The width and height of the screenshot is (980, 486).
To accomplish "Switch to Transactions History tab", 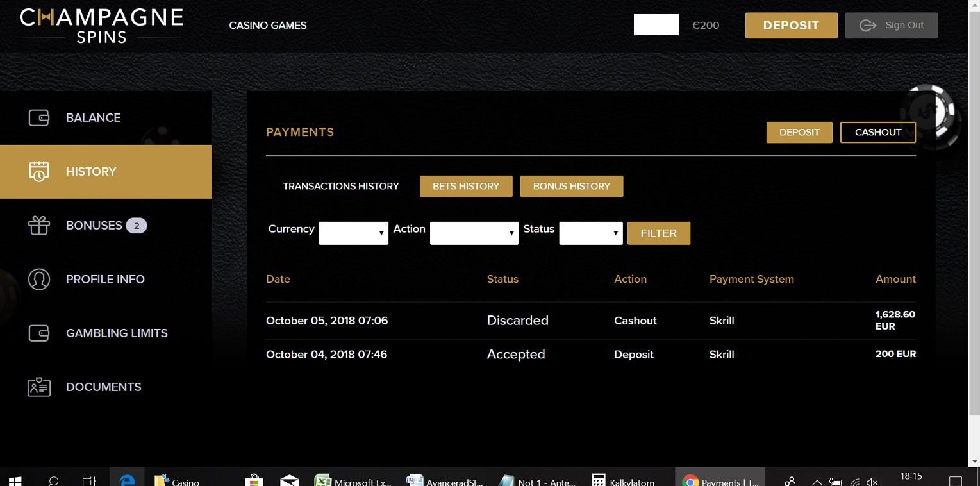I will pos(341,186).
